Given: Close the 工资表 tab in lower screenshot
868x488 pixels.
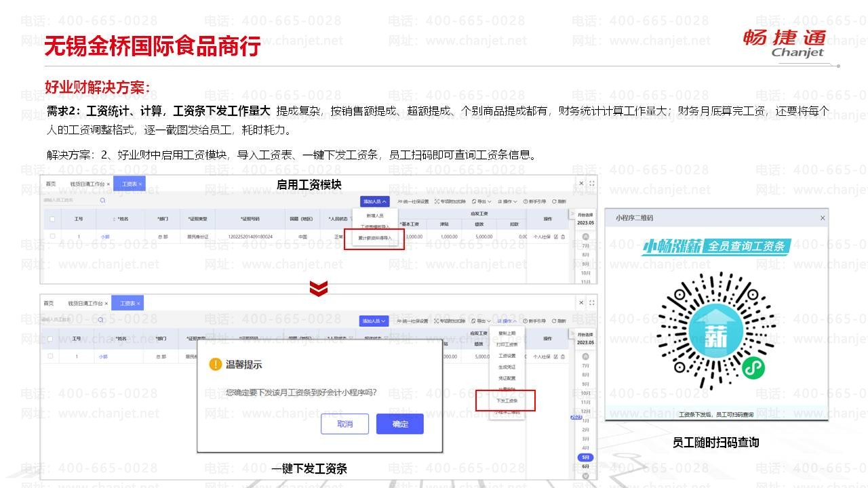Looking at the screenshot, I should click(138, 304).
